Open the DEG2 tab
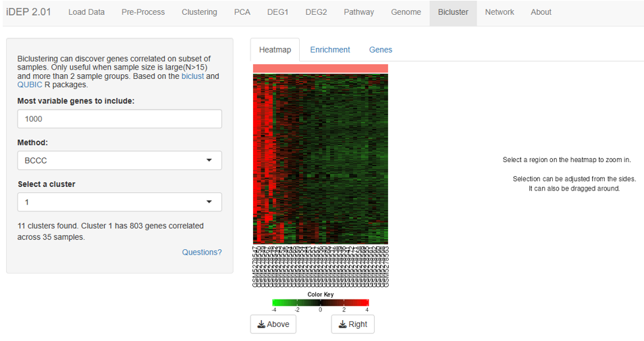 (x=316, y=12)
